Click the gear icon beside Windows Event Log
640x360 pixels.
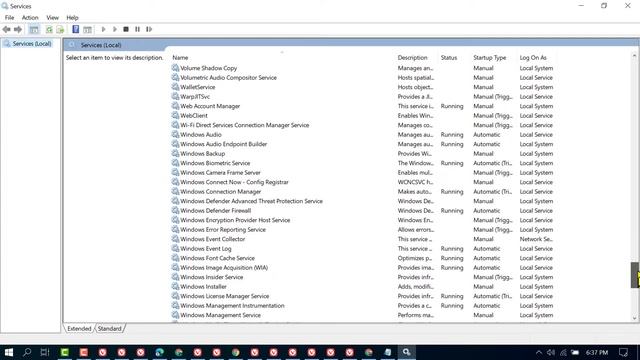click(175, 249)
